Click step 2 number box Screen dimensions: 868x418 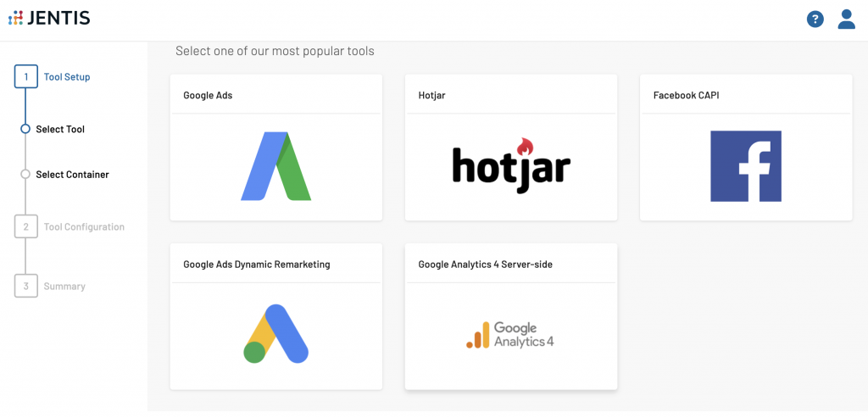26,227
